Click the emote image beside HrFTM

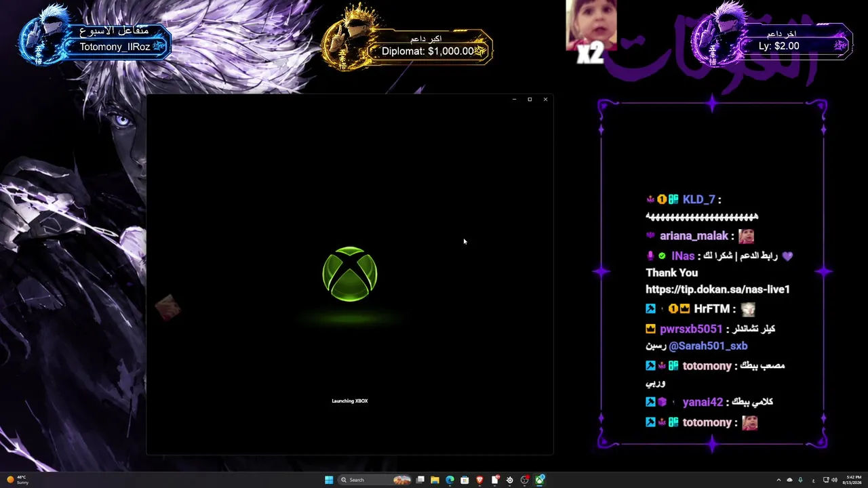(x=748, y=309)
